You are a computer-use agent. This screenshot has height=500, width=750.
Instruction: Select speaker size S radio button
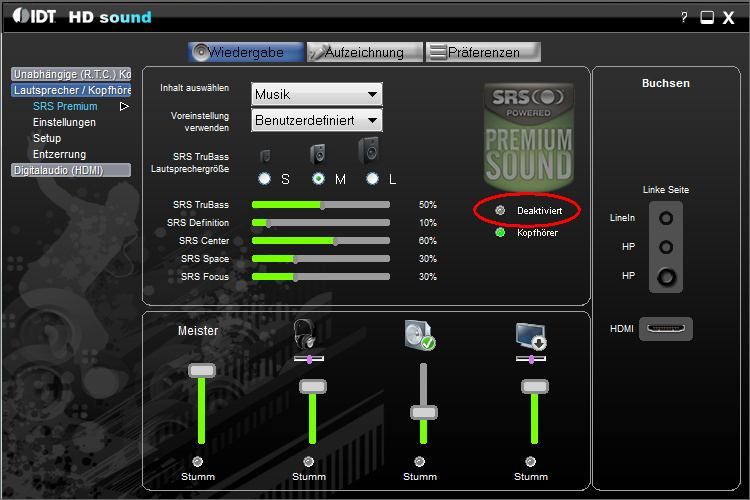[x=264, y=178]
